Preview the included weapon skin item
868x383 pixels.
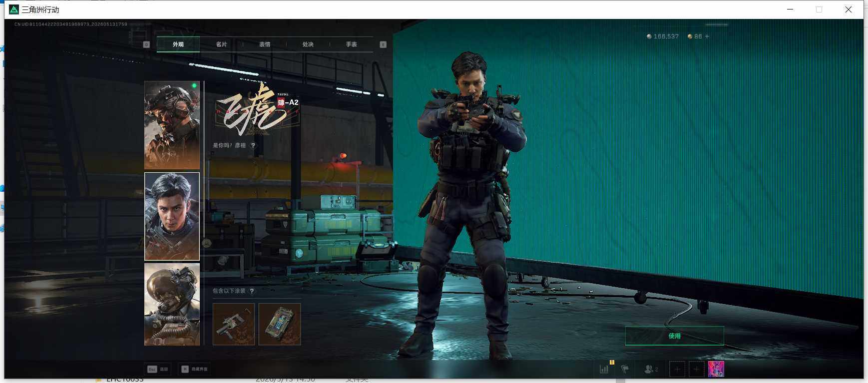pos(234,324)
